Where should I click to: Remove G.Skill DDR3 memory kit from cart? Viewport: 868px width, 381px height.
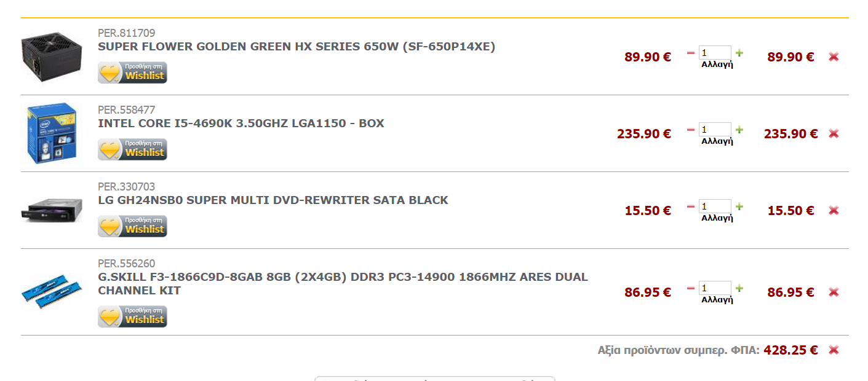[x=834, y=292]
